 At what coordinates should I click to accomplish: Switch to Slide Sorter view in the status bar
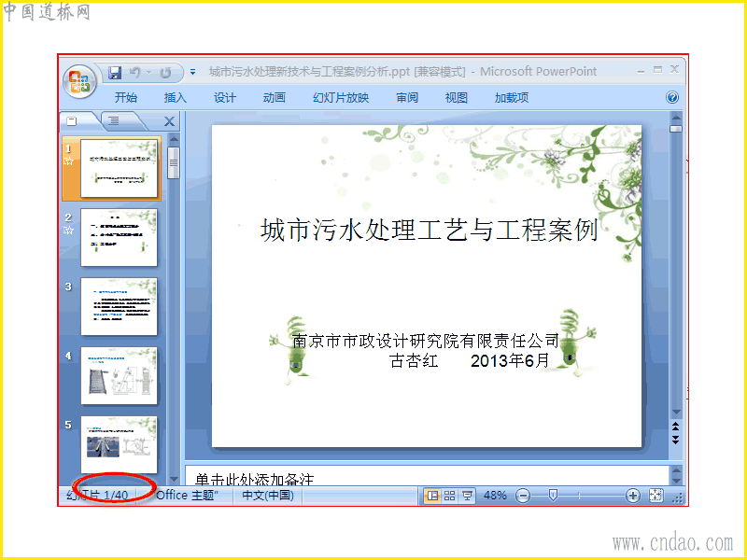coord(449,496)
